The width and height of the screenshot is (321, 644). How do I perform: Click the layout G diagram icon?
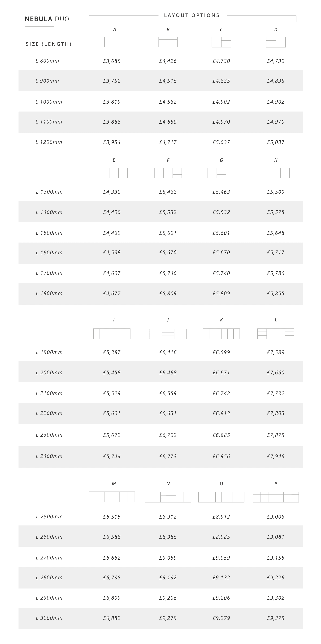pyautogui.click(x=221, y=173)
